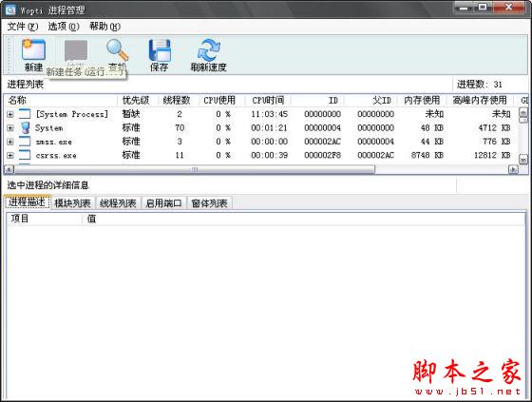This screenshot has height=402, width=532.
Task: Click the greyed-out end process toolbar icon
Action: point(76,50)
